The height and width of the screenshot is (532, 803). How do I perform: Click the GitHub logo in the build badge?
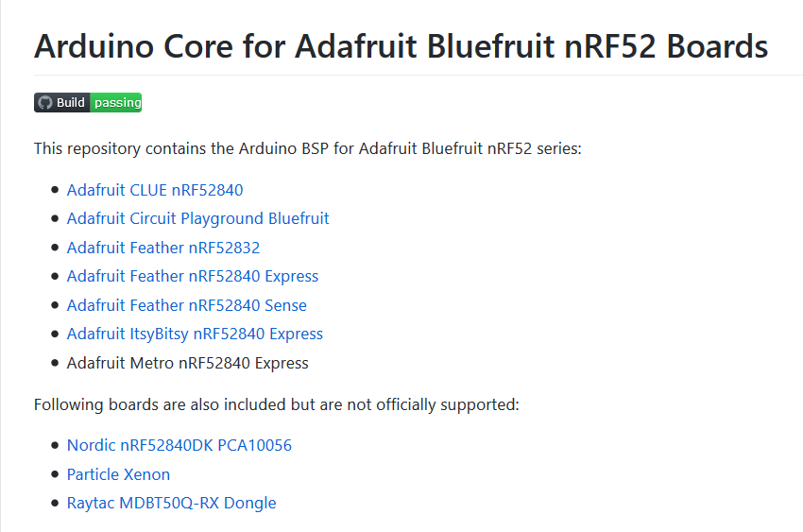pyautogui.click(x=44, y=103)
